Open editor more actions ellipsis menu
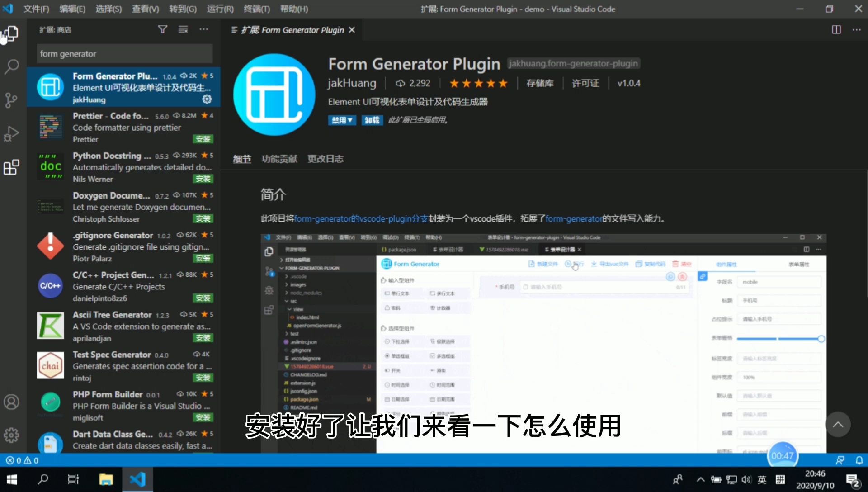Screen dimensions: 868x492 pyautogui.click(x=857, y=30)
